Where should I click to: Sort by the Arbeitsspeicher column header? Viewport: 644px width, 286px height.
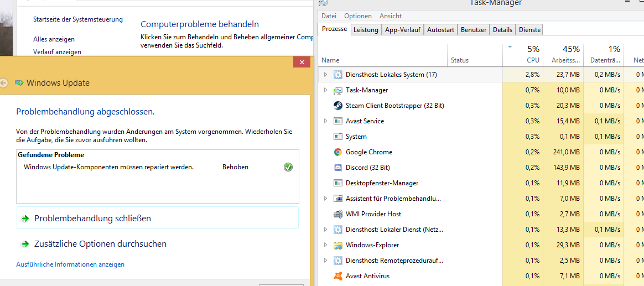(x=563, y=55)
